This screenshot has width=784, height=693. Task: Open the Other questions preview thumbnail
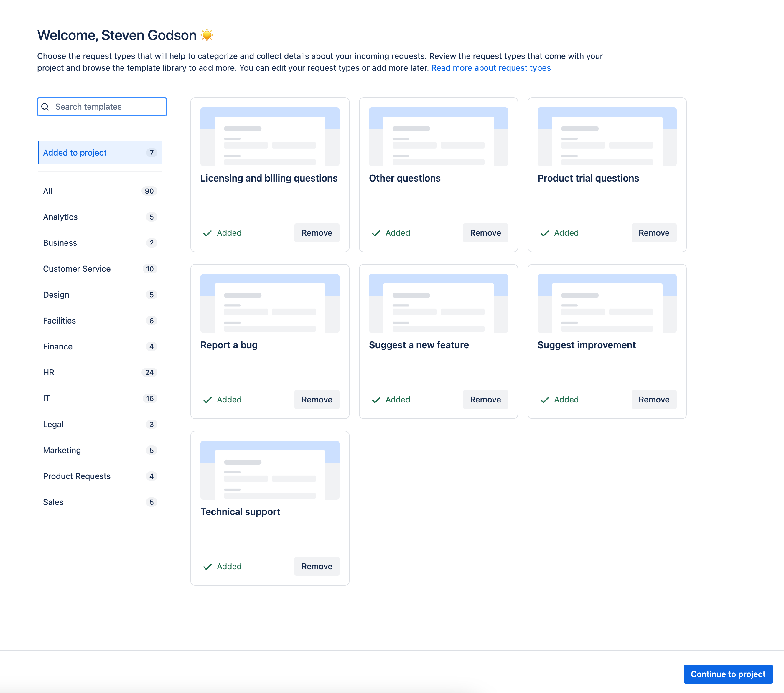coord(438,136)
